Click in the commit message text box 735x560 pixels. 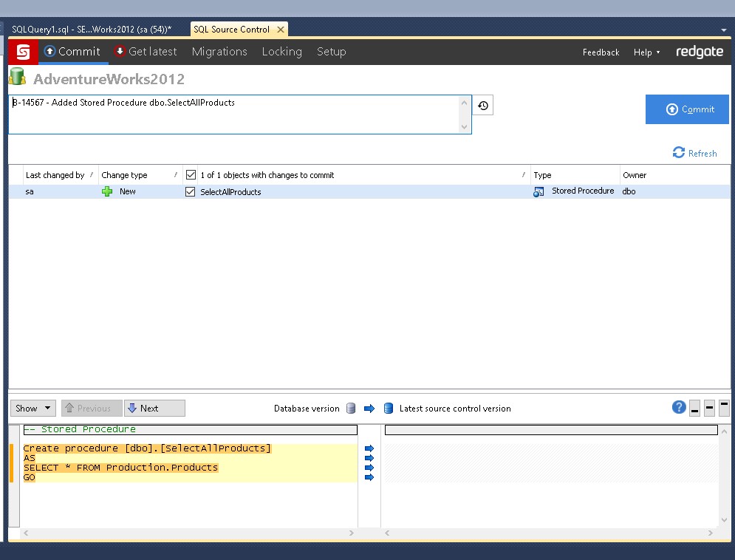coord(239,115)
